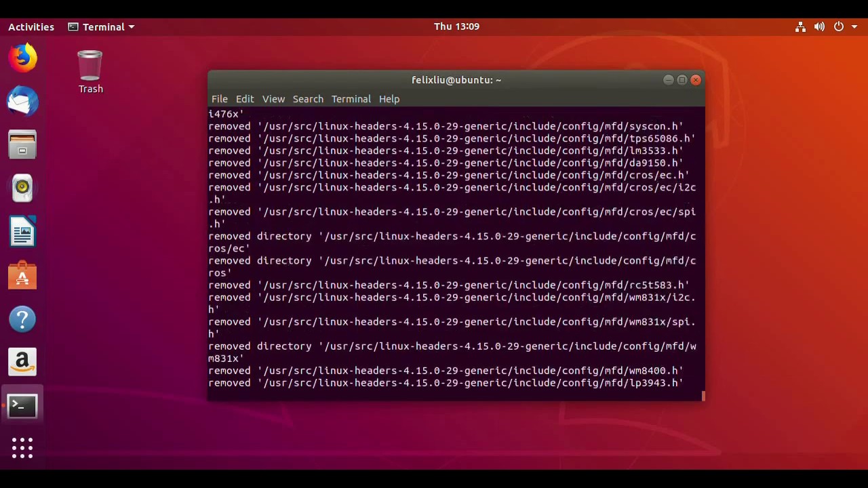
Task: Open the Terminal menu in menu bar
Action: click(351, 99)
